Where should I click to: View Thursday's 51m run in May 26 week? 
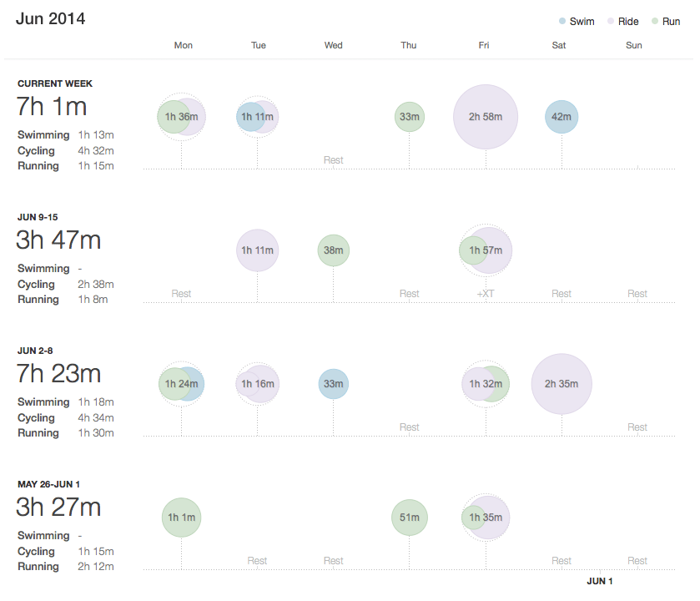[x=409, y=518]
